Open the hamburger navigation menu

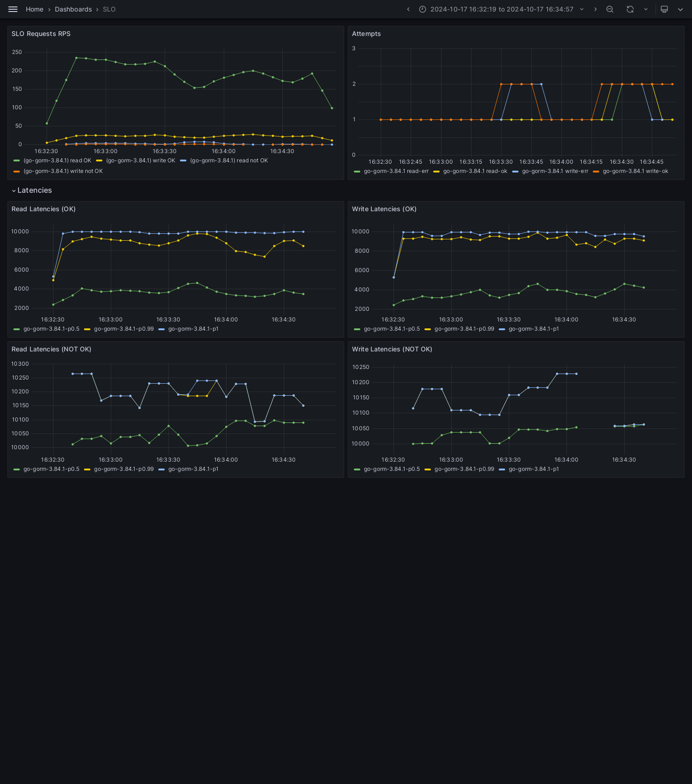(13, 9)
